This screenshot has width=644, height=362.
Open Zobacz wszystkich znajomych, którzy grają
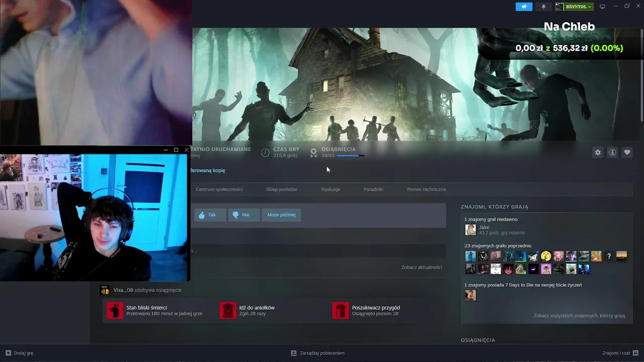click(x=579, y=316)
